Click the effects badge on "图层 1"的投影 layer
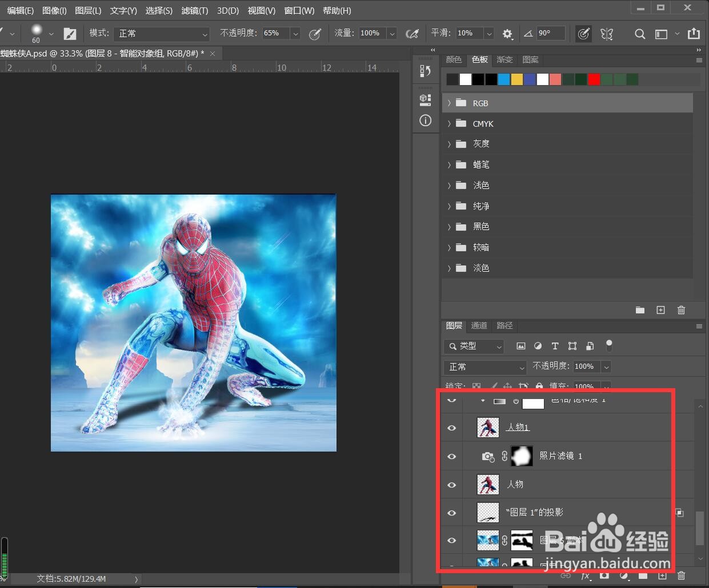This screenshot has height=588, width=709. click(679, 513)
